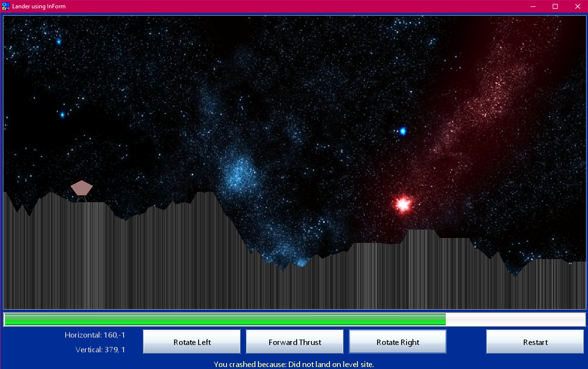588x369 pixels.
Task: Click the Lander app icon in title bar
Action: [x=6, y=6]
